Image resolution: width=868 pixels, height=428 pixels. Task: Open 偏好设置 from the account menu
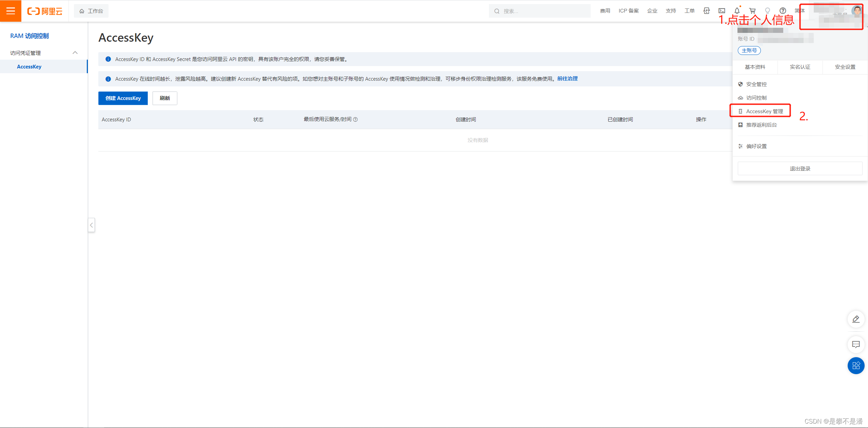point(756,146)
